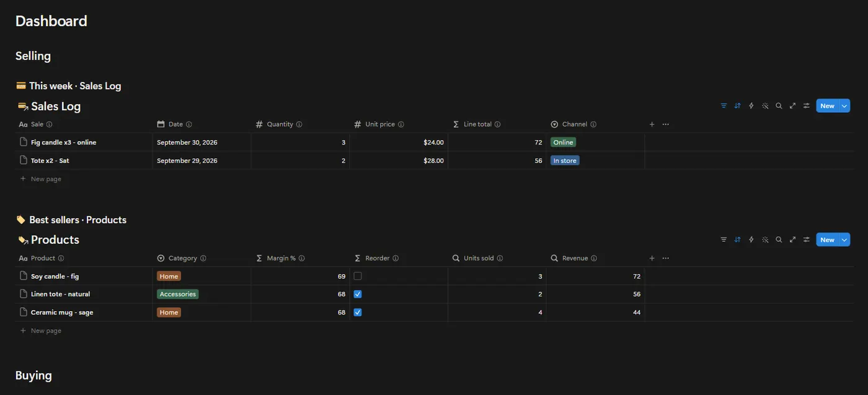Screen dimensions: 868x395
Task: Click the New button in Products
Action: coord(827,240)
